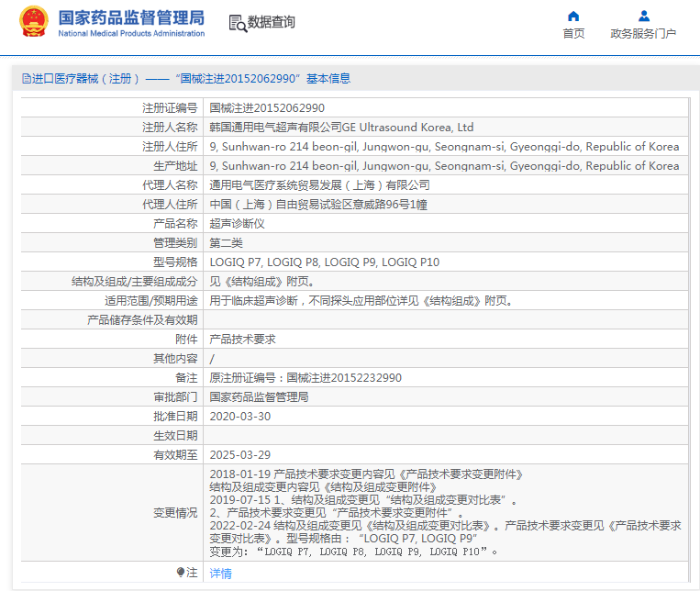Open the 数据查询 search icon
This screenshot has width=700, height=591.
pos(238,23)
